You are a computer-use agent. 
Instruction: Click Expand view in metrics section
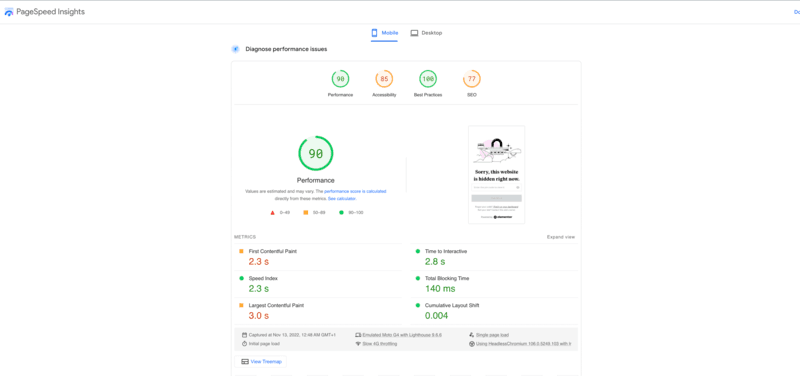(x=561, y=237)
